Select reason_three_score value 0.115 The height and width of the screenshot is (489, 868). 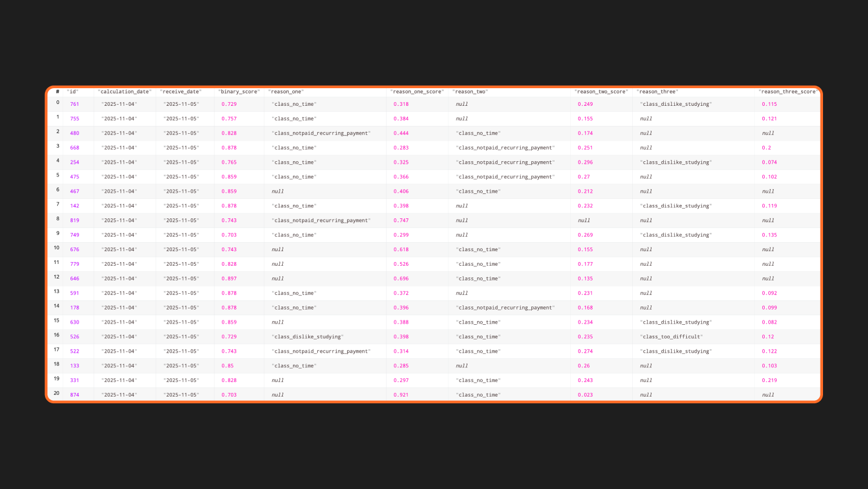tap(770, 105)
